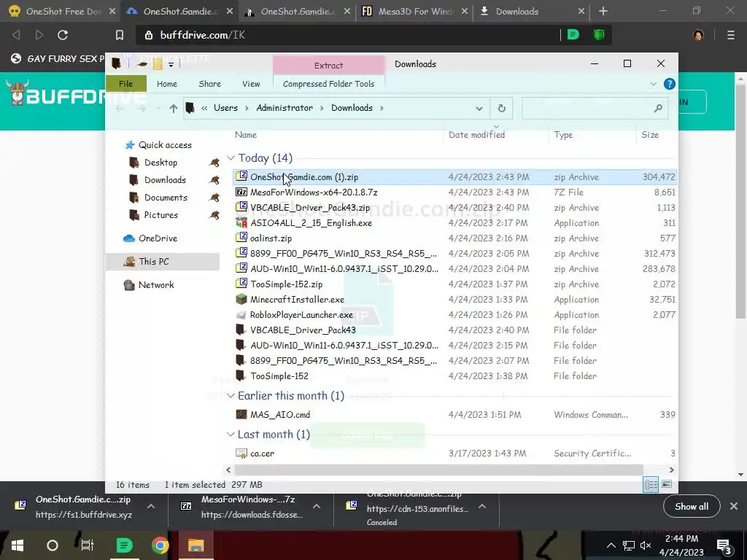Open address bar history dropdown

pyautogui.click(x=479, y=109)
